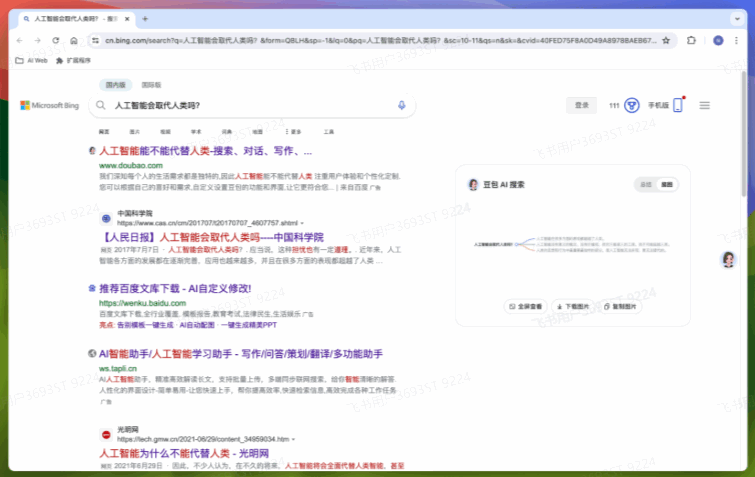The image size is (755, 477).
Task: Open the browser extensions puzzle icon
Action: (x=690, y=40)
